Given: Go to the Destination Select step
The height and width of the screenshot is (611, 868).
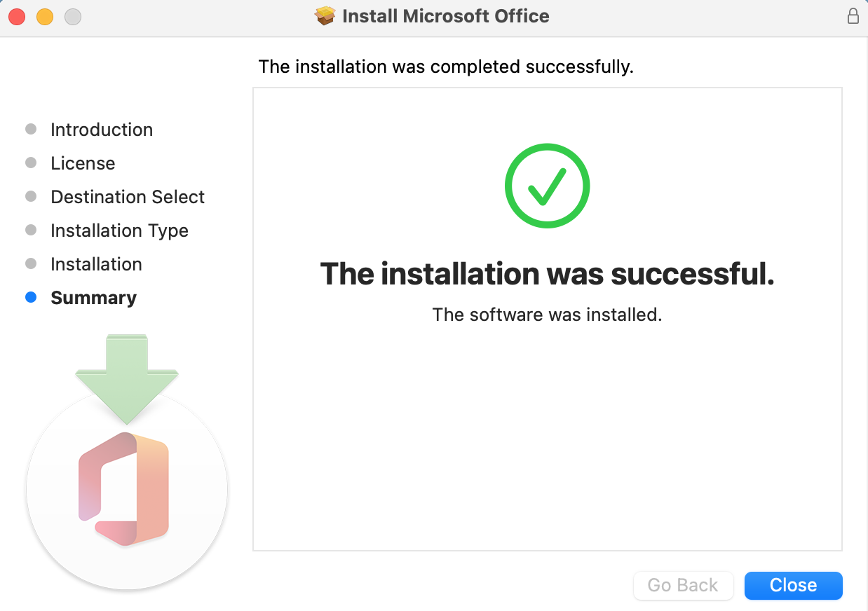Looking at the screenshot, I should [x=128, y=197].
